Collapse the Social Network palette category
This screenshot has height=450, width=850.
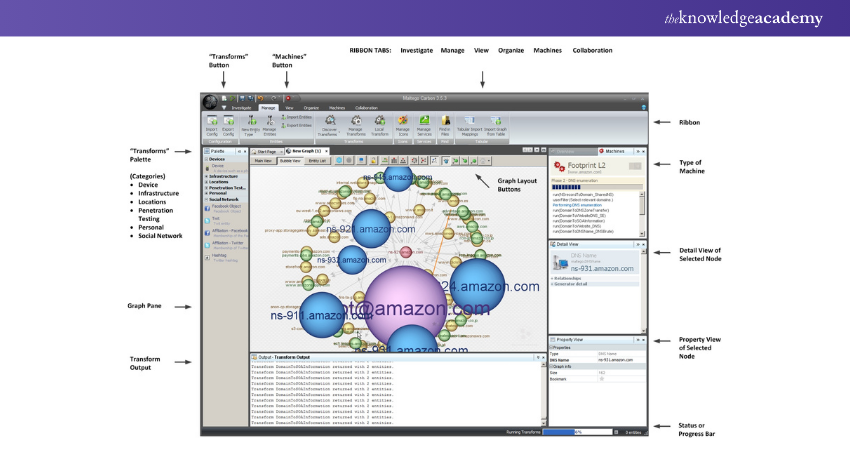[x=206, y=199]
